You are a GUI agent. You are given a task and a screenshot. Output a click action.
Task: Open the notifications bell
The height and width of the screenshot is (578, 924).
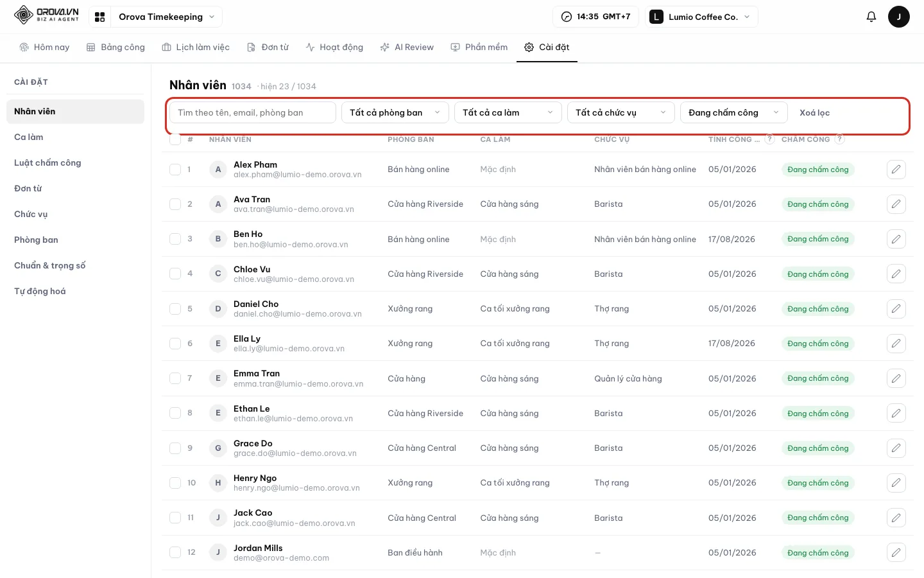(871, 17)
